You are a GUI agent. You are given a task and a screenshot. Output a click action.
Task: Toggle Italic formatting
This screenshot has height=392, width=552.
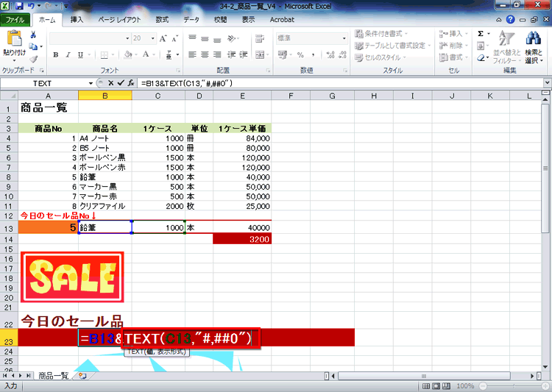tap(68, 54)
